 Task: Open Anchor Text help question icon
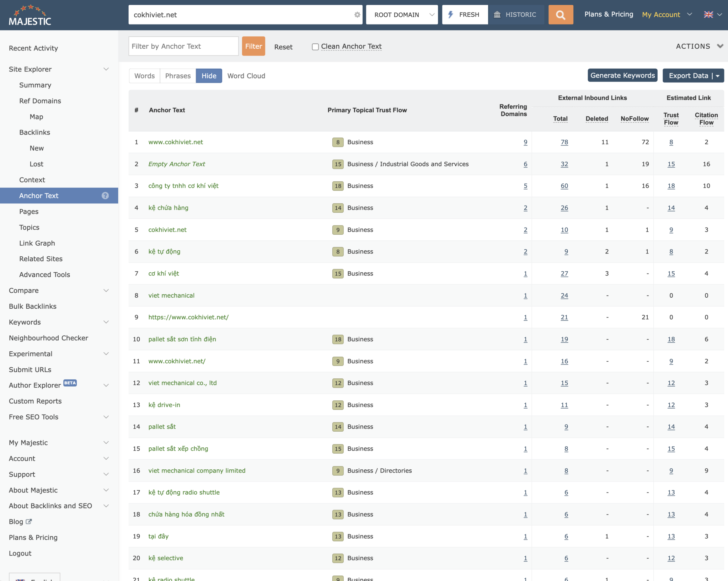[105, 196]
